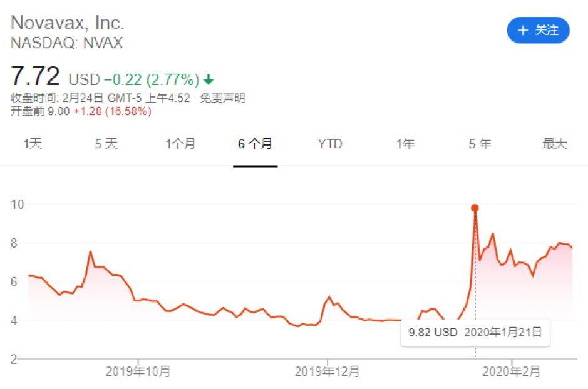Image resolution: width=588 pixels, height=389 pixels.
Task: Show the 1个月 chart view
Action: click(x=180, y=144)
